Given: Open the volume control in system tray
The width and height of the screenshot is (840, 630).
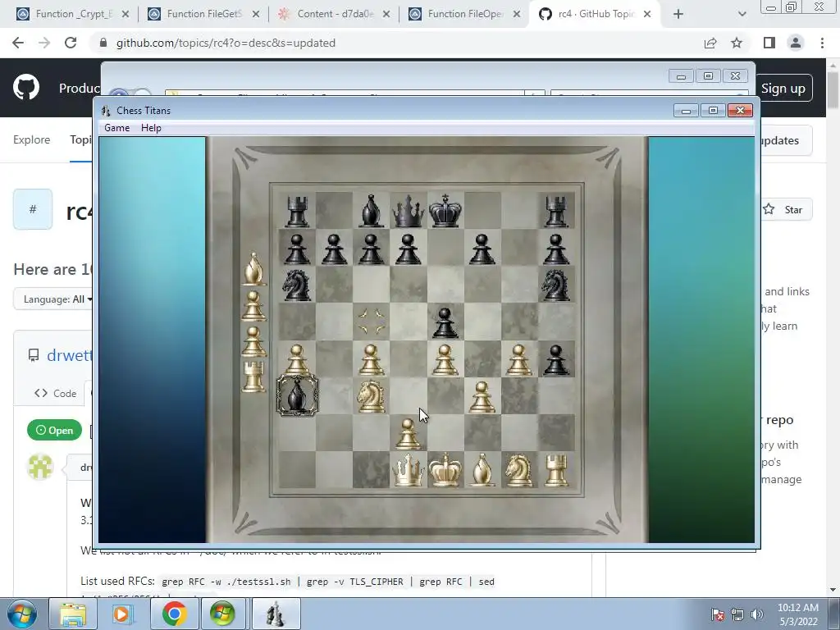Looking at the screenshot, I should (x=757, y=614).
